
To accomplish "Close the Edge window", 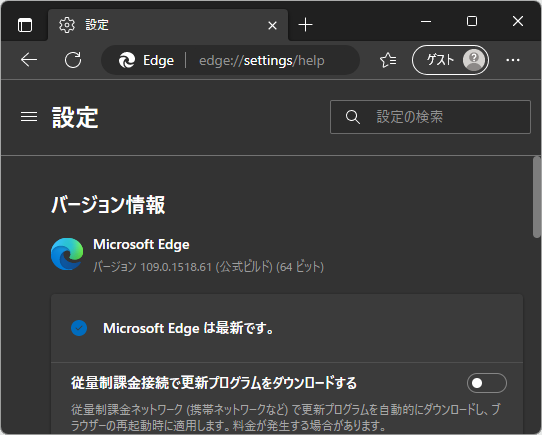I will [x=518, y=21].
